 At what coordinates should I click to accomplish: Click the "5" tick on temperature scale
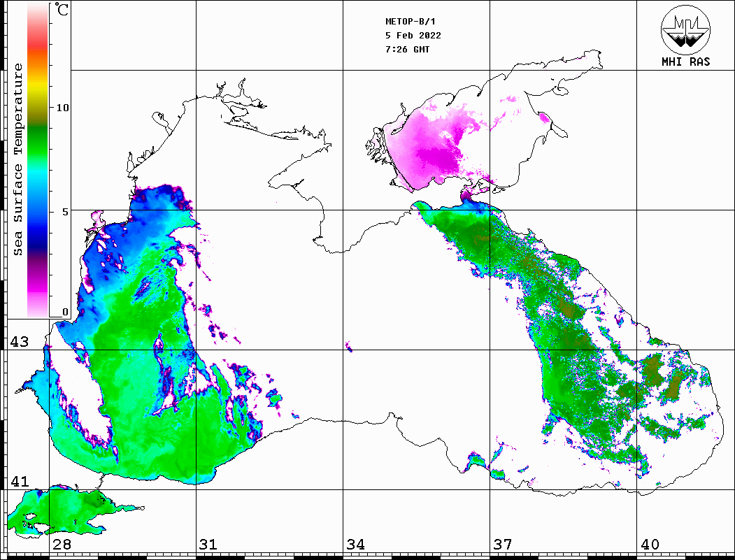point(65,212)
